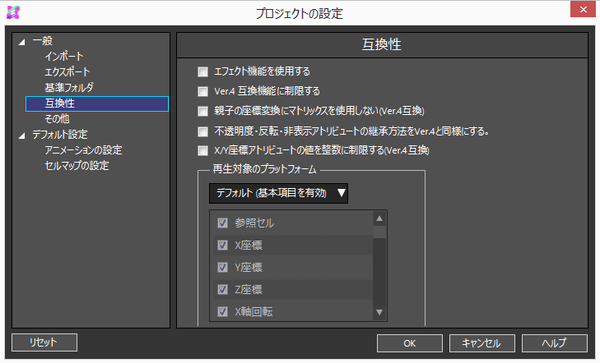The width and height of the screenshot is (600, 363).
Task: Enable X/Y座標アトリビュート integer restriction checkbox
Action: click(203, 150)
